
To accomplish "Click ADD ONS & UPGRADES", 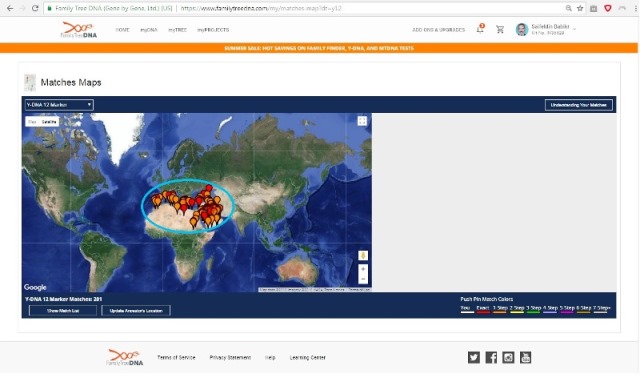I will (x=438, y=30).
